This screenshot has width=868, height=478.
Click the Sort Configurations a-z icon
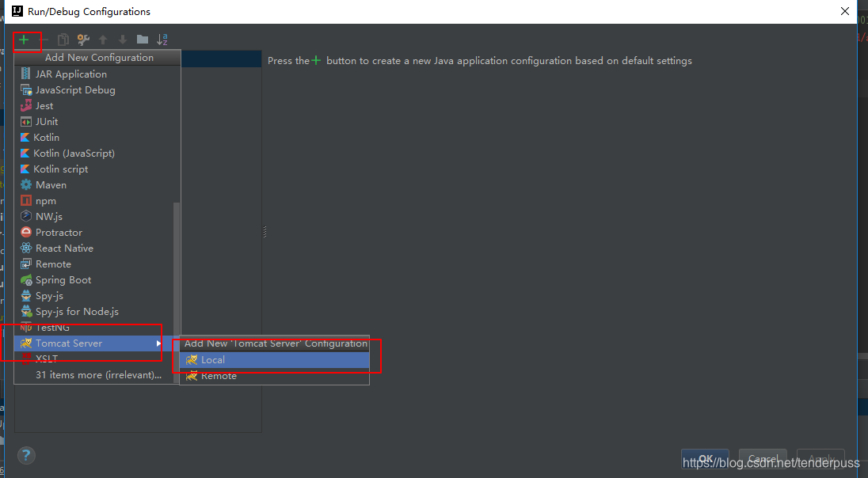pos(162,40)
